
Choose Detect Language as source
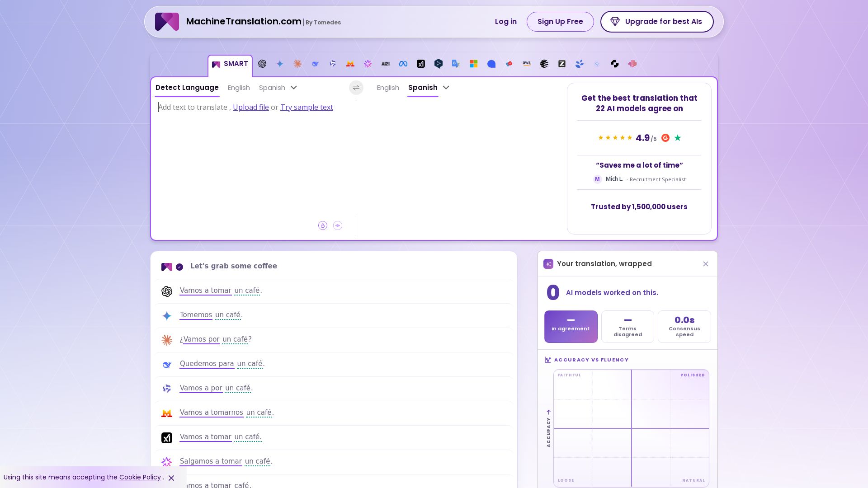click(x=187, y=88)
